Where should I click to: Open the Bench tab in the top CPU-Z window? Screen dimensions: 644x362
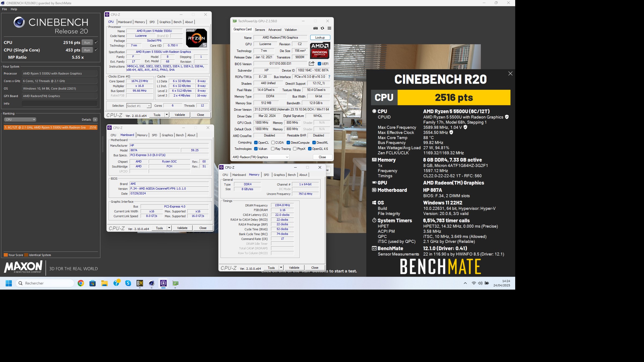point(178,22)
